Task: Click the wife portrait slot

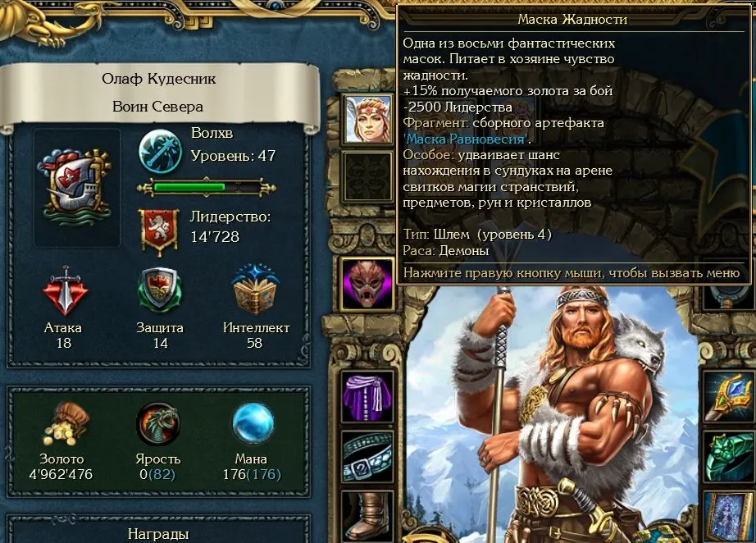Action: point(368,119)
